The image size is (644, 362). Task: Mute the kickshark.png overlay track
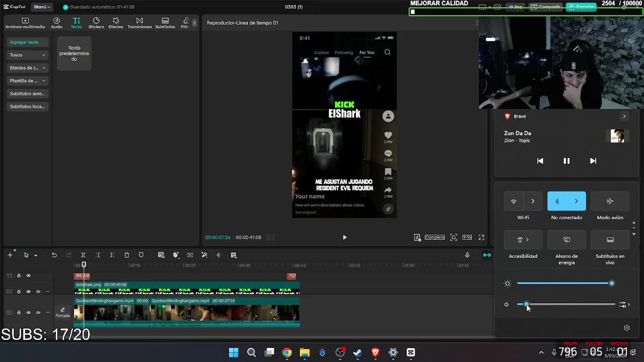[x=38, y=292]
